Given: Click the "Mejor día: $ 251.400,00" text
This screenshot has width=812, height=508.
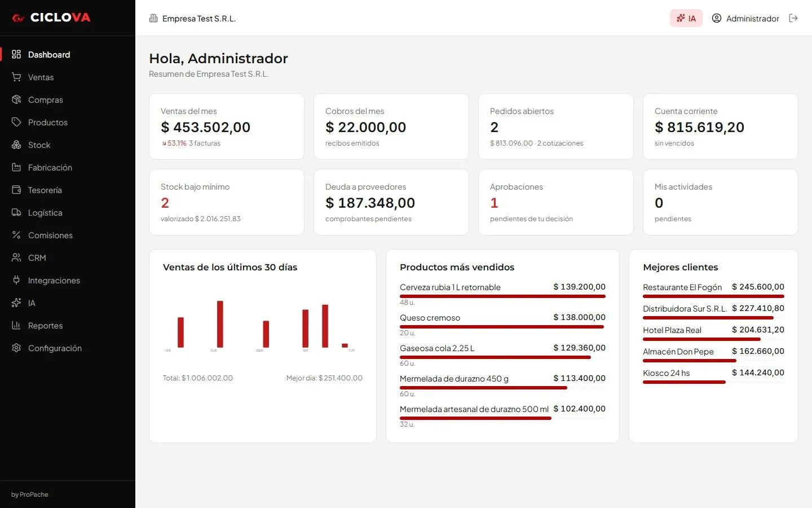Looking at the screenshot, I should click(324, 378).
